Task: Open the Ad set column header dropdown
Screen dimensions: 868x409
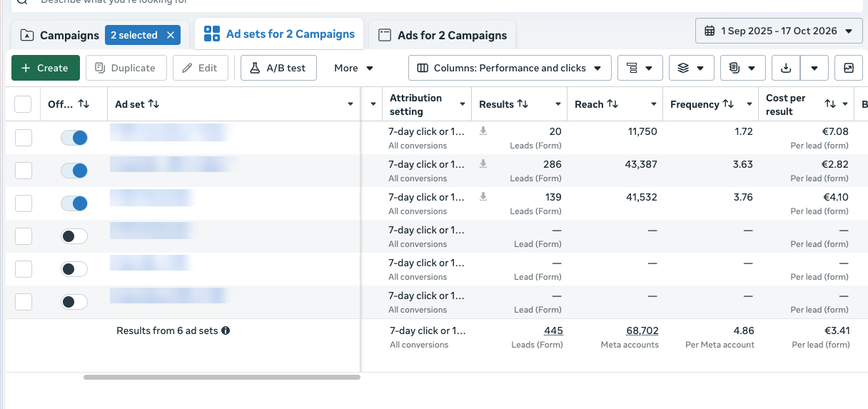Action: (x=350, y=104)
